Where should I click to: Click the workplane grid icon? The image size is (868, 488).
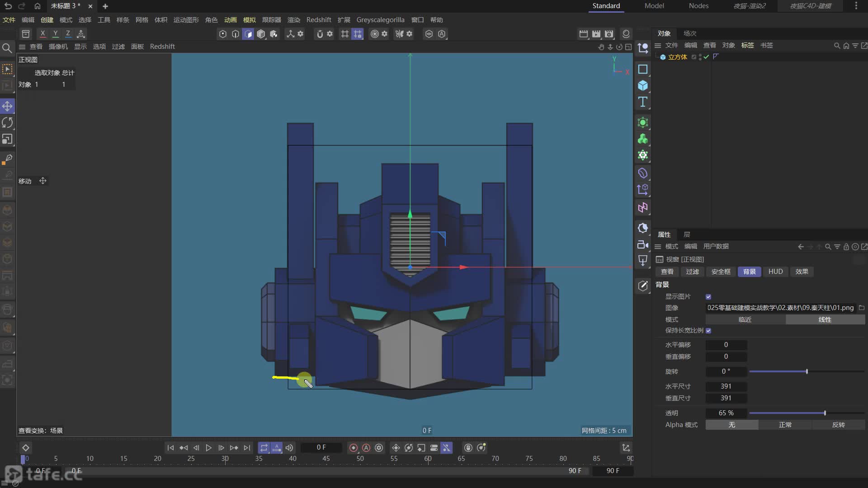[344, 34]
